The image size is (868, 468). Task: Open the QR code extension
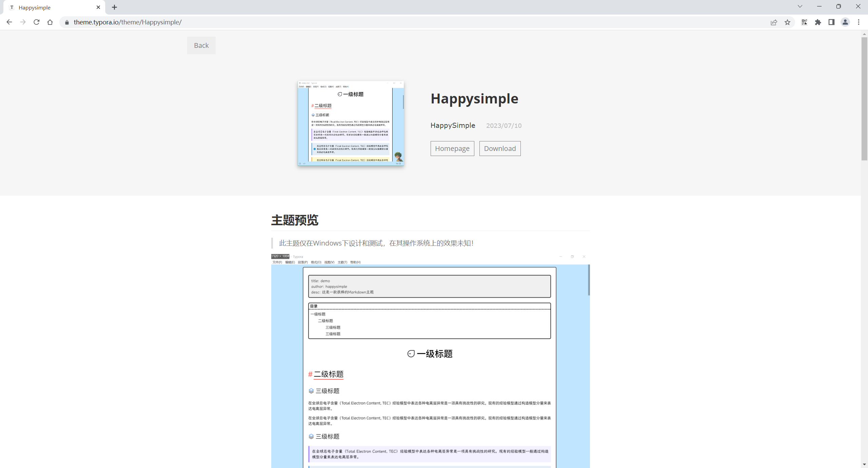coord(804,22)
